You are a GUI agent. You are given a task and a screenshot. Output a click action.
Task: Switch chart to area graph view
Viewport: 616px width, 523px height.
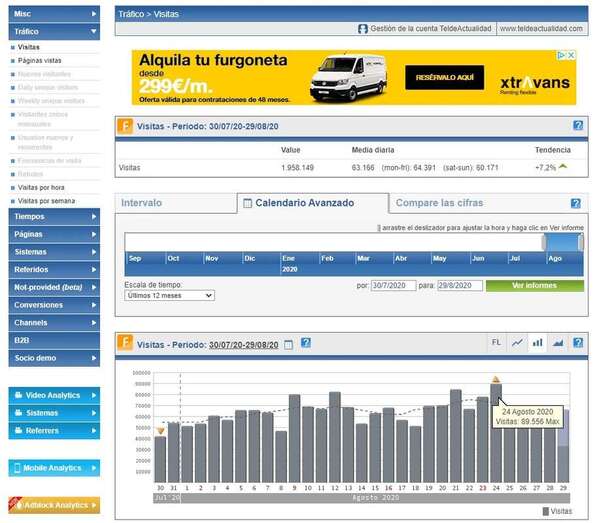[557, 342]
